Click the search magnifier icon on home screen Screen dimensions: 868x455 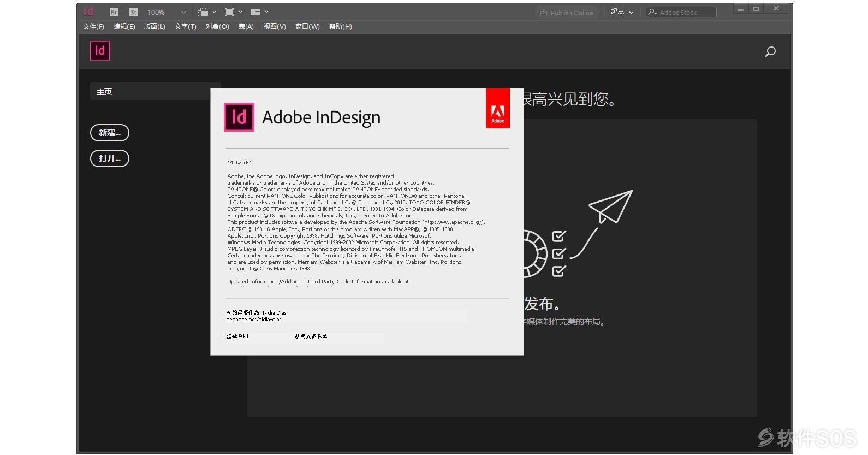tap(770, 52)
